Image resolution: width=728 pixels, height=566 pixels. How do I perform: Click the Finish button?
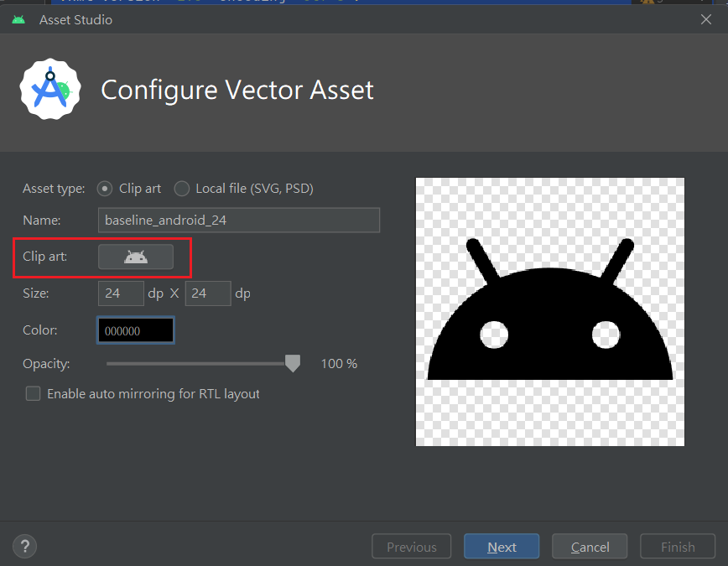tap(678, 547)
